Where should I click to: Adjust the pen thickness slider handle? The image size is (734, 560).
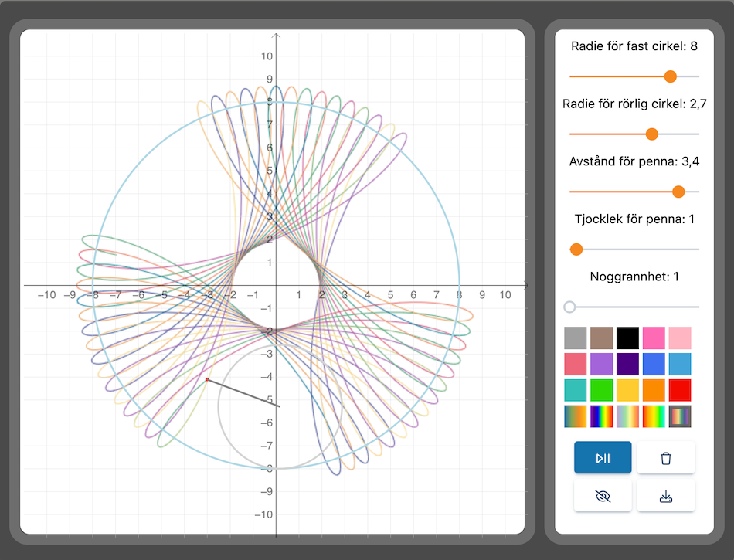click(x=576, y=249)
